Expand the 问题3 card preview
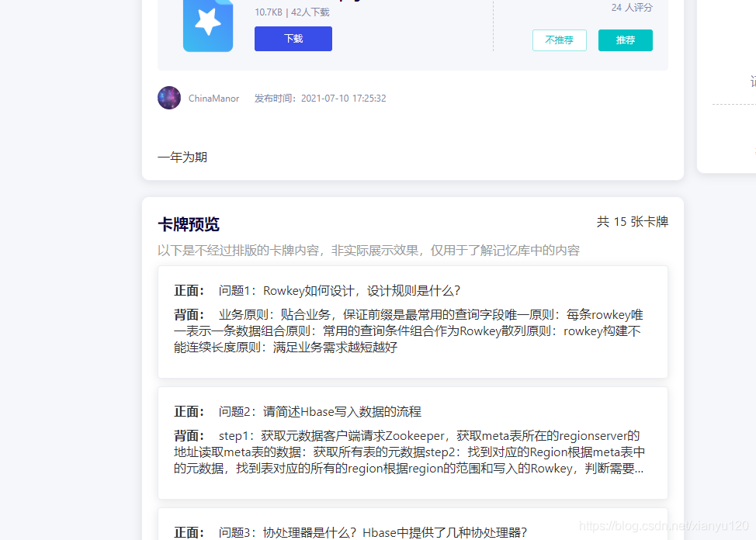Image resolution: width=756 pixels, height=540 pixels. [411, 532]
